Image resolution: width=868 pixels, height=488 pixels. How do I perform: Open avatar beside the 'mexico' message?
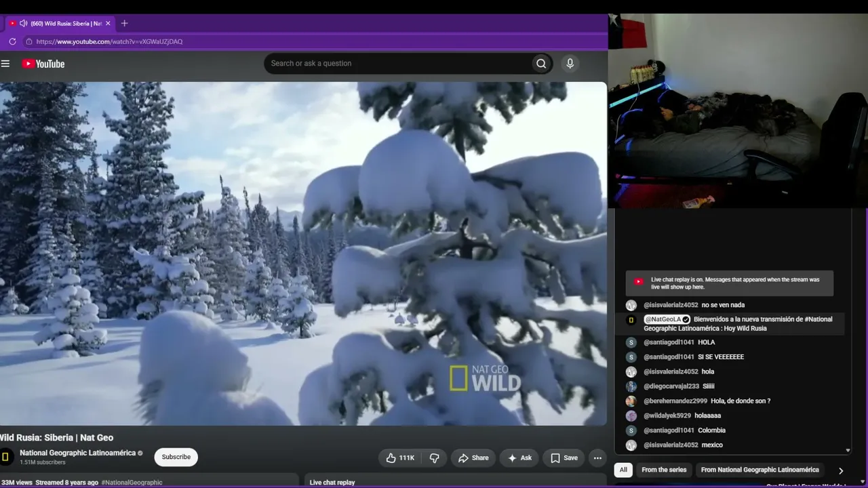click(x=631, y=445)
